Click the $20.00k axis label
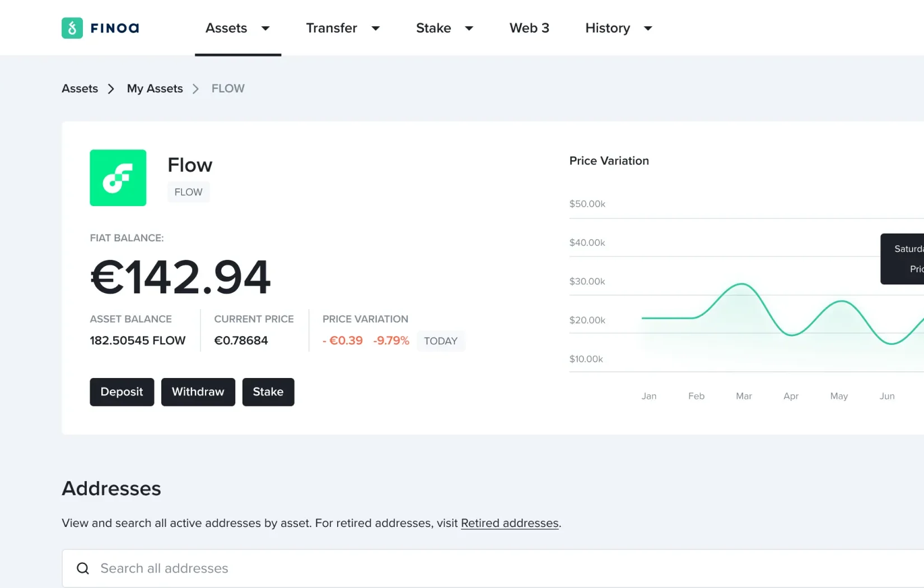The width and height of the screenshot is (924, 588). 587,320
